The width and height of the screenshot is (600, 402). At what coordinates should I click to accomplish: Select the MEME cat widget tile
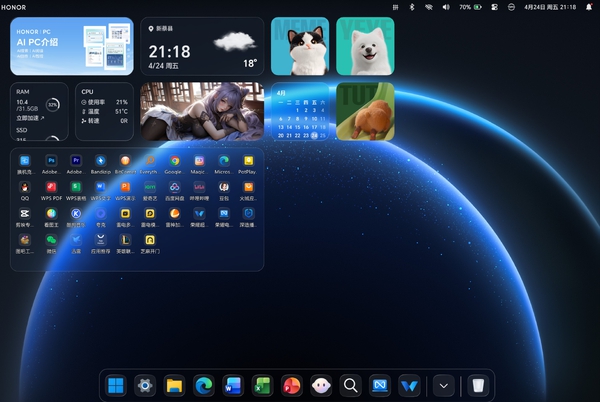[300, 46]
